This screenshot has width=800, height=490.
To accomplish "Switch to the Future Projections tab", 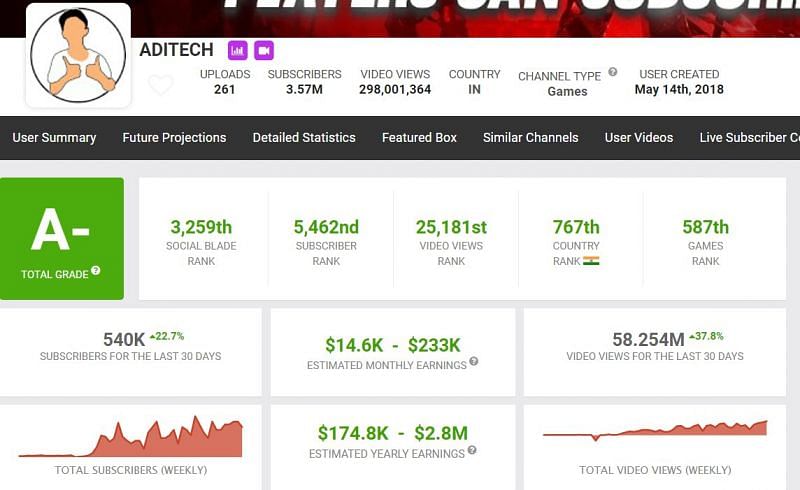I will point(174,137).
